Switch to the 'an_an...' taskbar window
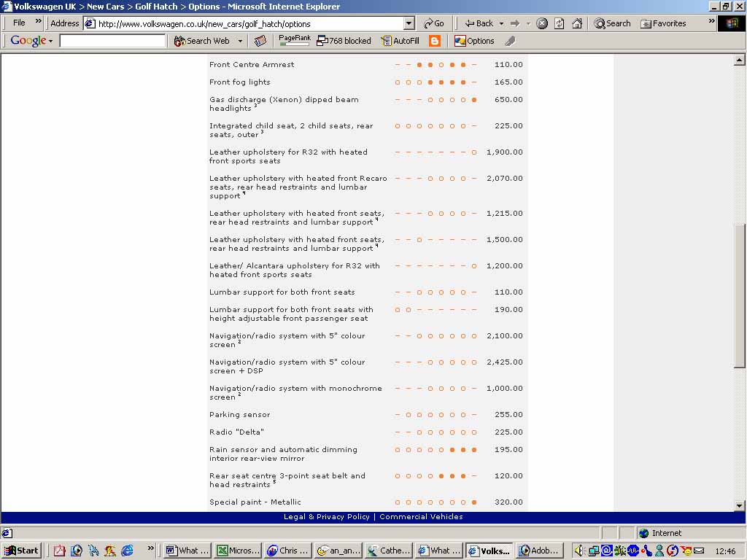747x560 pixels. (338, 551)
